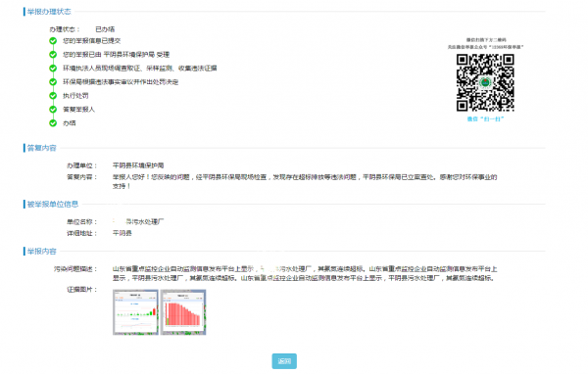This screenshot has height=374, width=588.
Task: Click the green check beside 环境执法人员现场调查取证
Action: [x=53, y=69]
